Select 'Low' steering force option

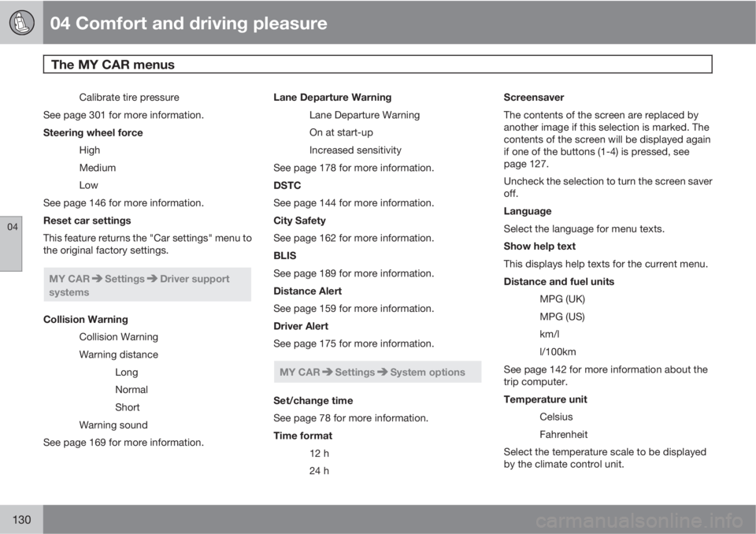coord(89,185)
